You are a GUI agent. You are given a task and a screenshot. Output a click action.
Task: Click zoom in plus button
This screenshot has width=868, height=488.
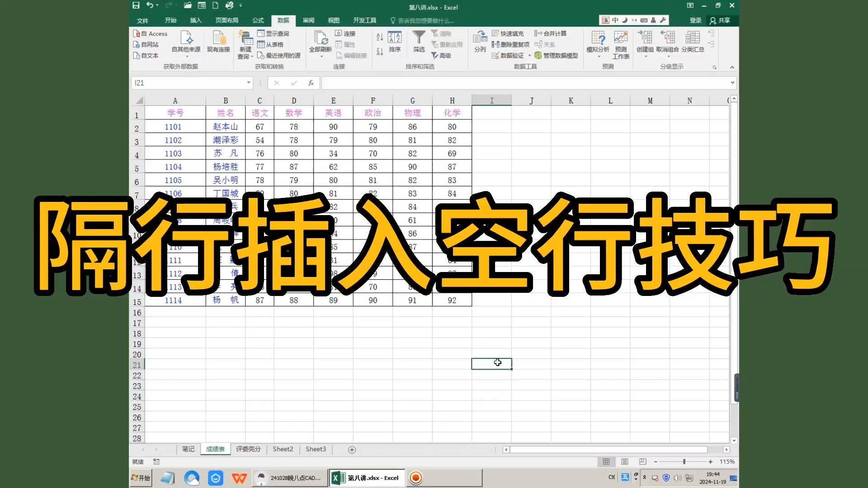[x=711, y=462]
